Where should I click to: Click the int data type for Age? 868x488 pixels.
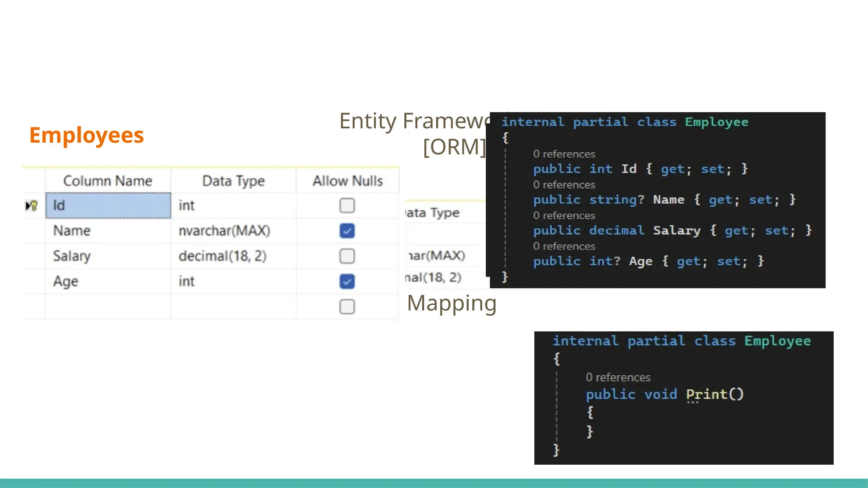pyautogui.click(x=234, y=281)
